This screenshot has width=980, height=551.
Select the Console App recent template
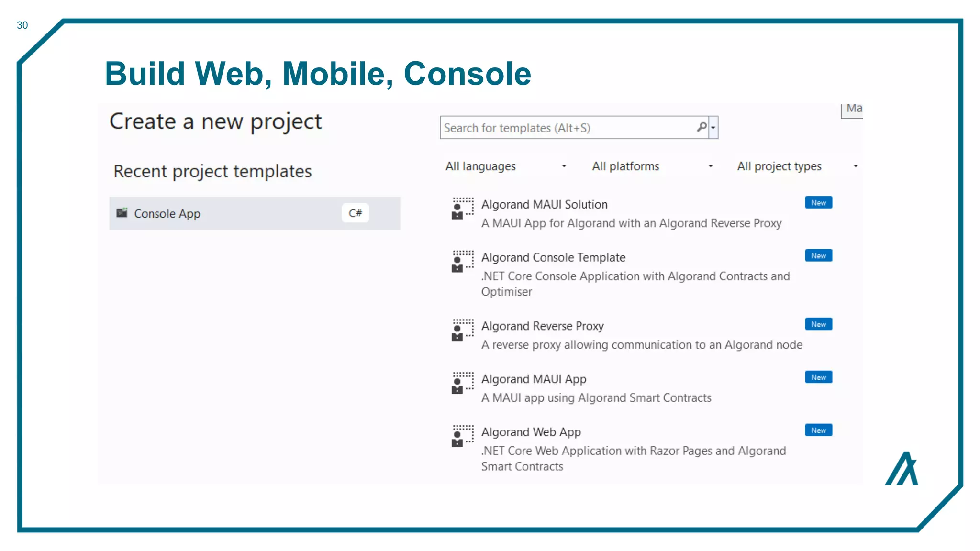255,213
